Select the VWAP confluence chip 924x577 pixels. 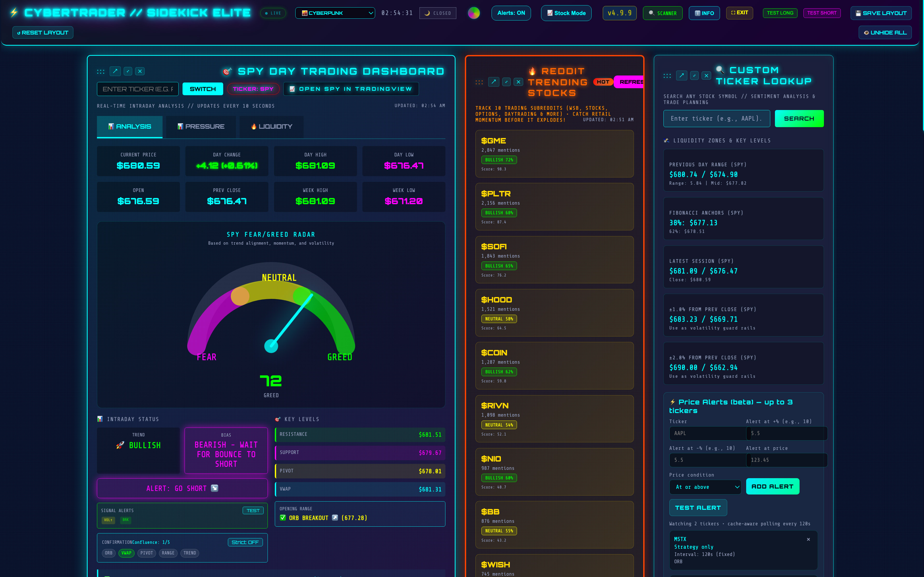pyautogui.click(x=126, y=553)
